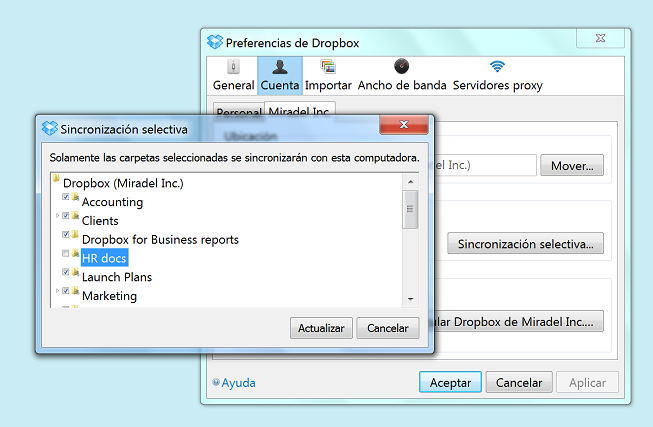Screen dimensions: 653x427
Task: Open the General preferences tab
Action: point(233,75)
